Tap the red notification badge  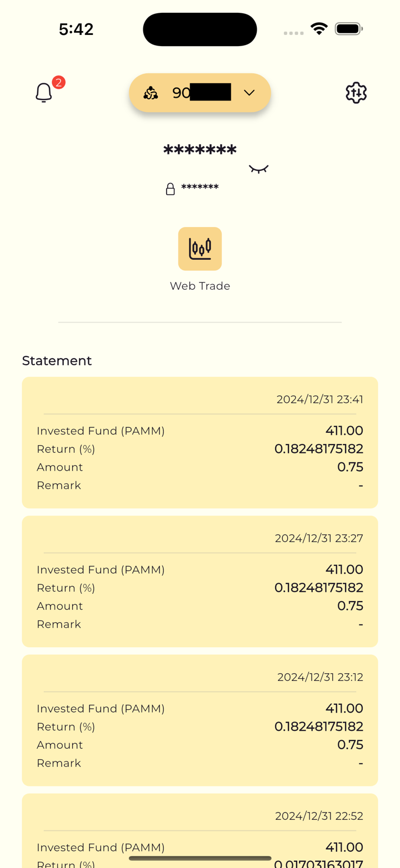[x=58, y=83]
